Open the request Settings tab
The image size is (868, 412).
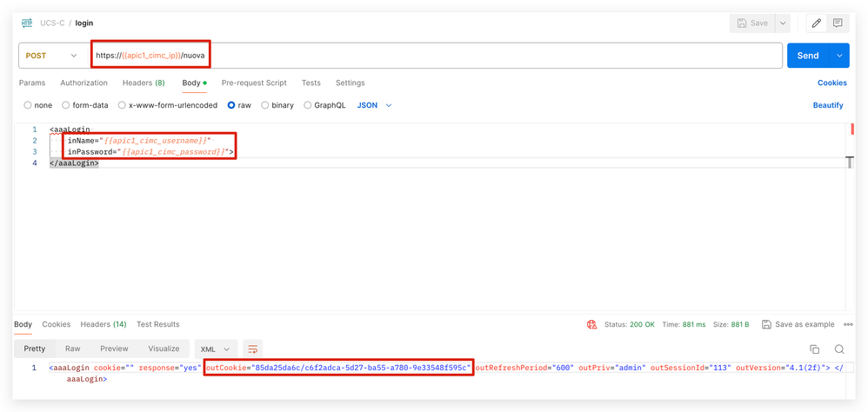tap(350, 83)
